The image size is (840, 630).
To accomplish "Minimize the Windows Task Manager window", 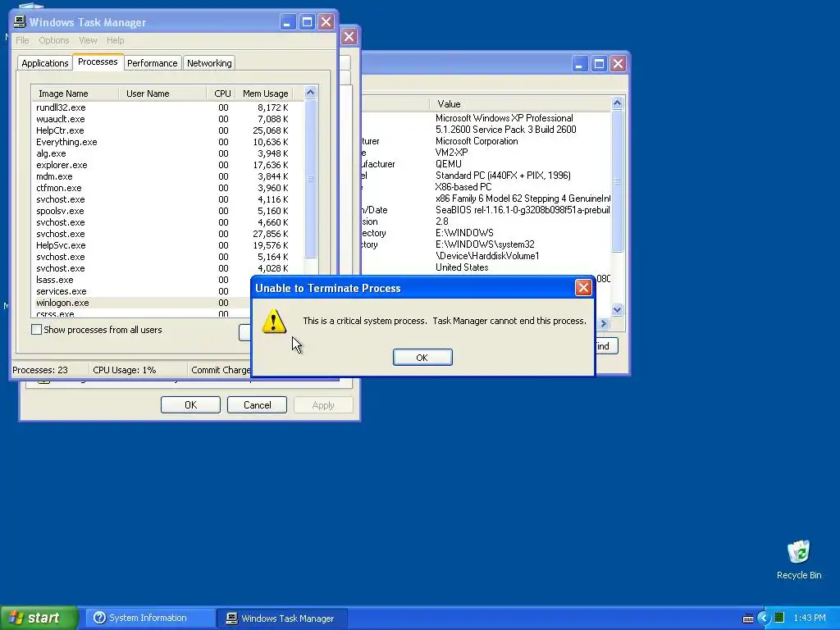I will tap(288, 22).
